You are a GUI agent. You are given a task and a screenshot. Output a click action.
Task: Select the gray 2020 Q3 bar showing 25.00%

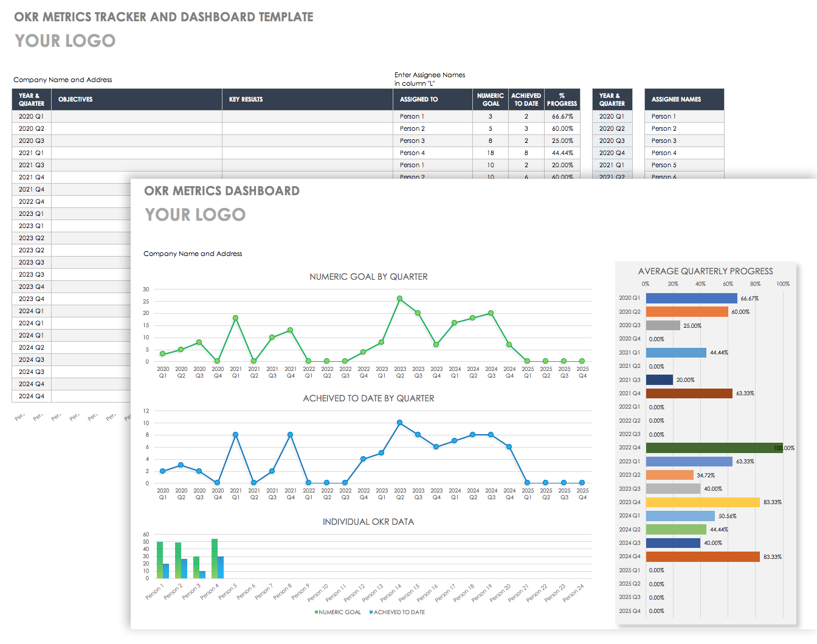pos(663,325)
